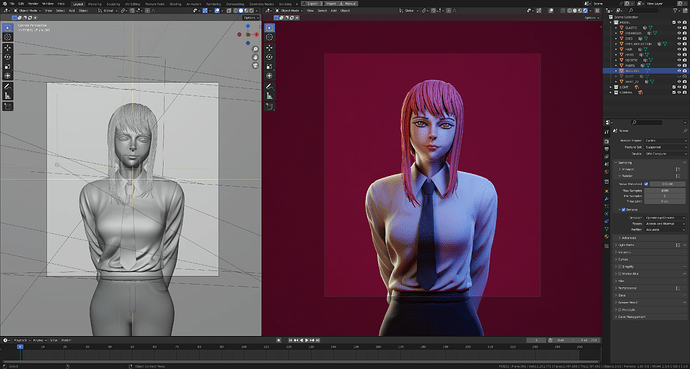
Task: Open the View menu in right viewport header
Action: (x=310, y=10)
